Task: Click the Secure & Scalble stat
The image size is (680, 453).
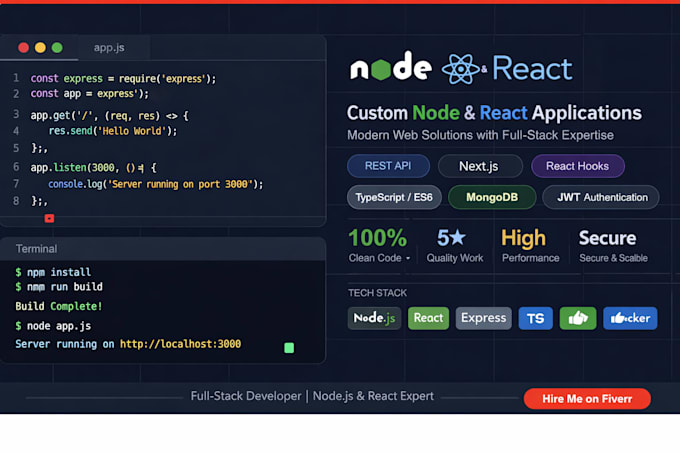Action: (613, 246)
